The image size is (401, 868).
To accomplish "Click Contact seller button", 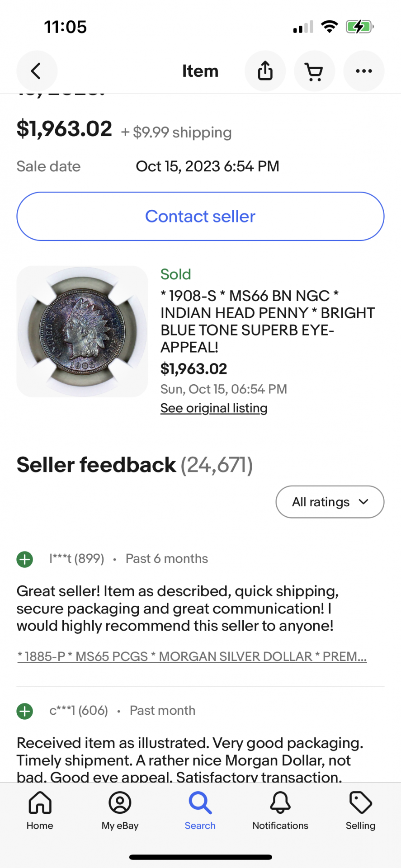I will 200,217.
